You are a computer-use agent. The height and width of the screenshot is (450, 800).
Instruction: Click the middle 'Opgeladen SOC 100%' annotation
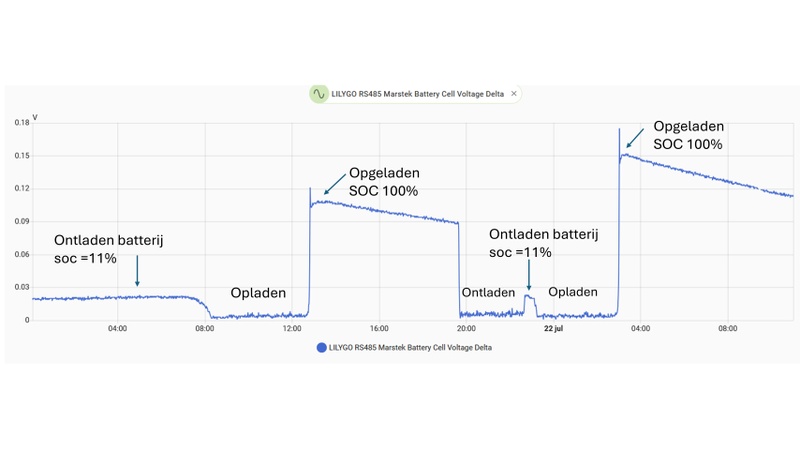point(383,181)
